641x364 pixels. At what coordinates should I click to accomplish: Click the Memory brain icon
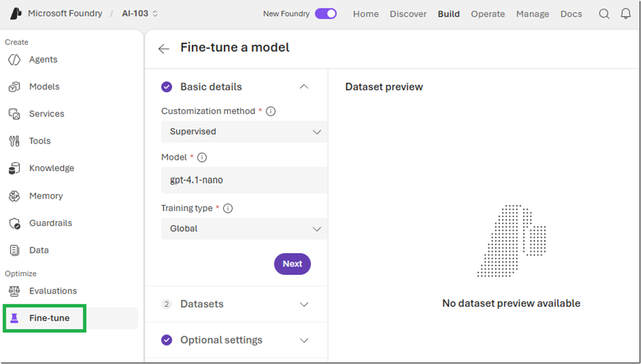click(x=15, y=196)
